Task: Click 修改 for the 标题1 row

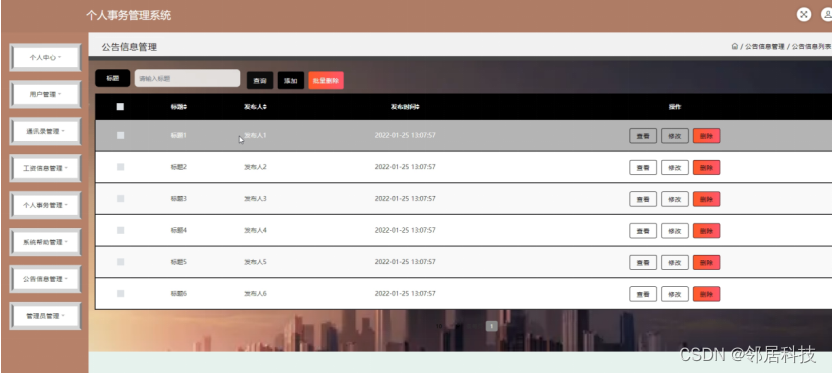Action: point(675,136)
